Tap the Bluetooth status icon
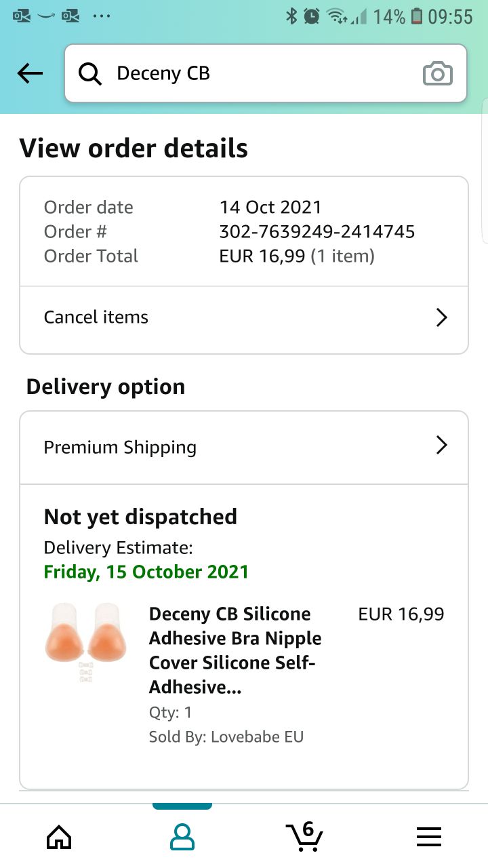The image size is (488, 868). pyautogui.click(x=291, y=16)
